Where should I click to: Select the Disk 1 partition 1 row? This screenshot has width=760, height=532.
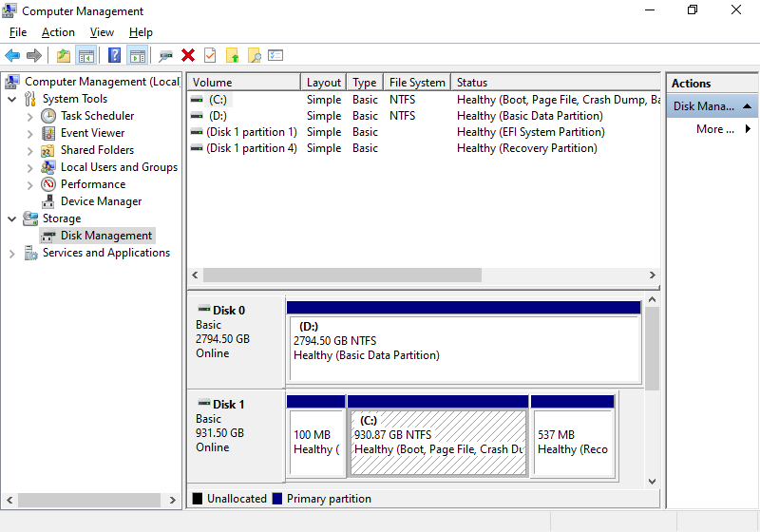click(x=424, y=132)
